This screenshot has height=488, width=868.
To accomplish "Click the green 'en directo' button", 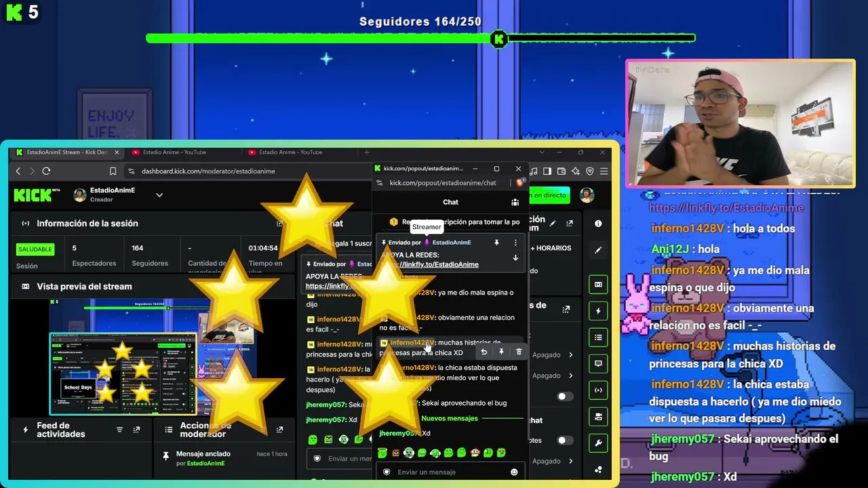I will coord(549,195).
